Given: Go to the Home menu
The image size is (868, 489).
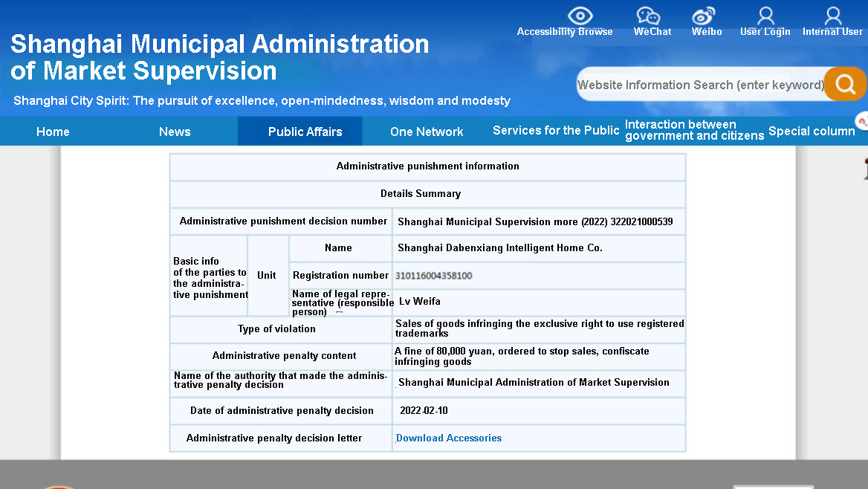Looking at the screenshot, I should coord(54,132).
